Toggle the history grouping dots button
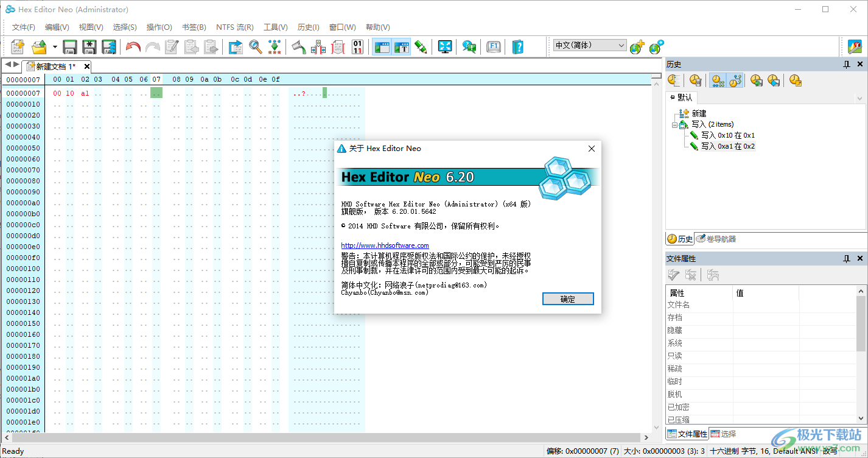The height and width of the screenshot is (458, 868). point(718,80)
